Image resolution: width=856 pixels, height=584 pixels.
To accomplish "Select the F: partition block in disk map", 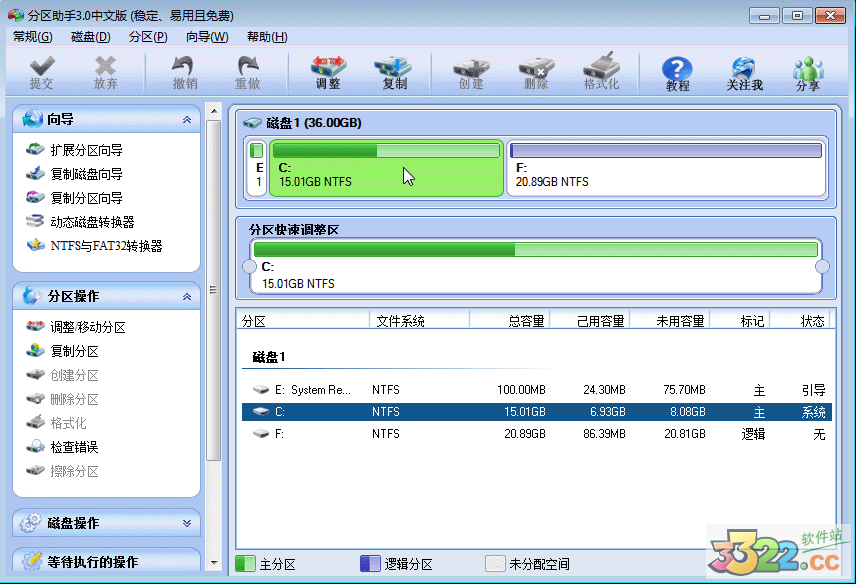I will click(x=665, y=168).
